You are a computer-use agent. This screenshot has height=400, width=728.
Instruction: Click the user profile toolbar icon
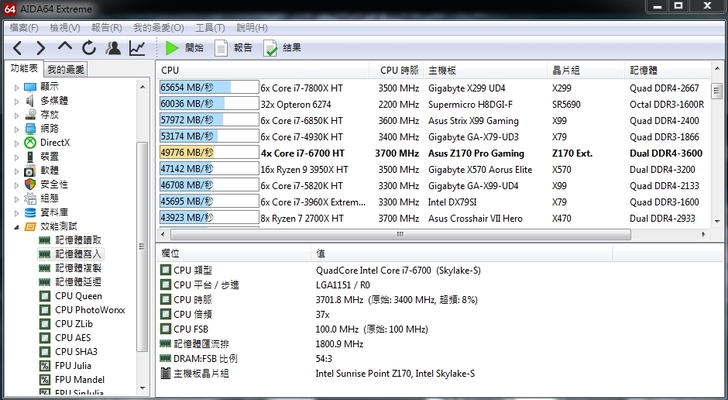click(113, 48)
